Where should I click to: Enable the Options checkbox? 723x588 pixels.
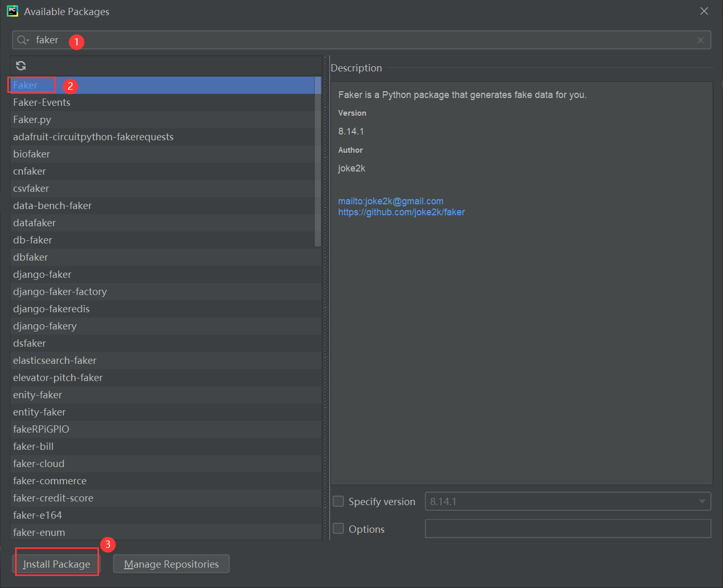point(338,529)
